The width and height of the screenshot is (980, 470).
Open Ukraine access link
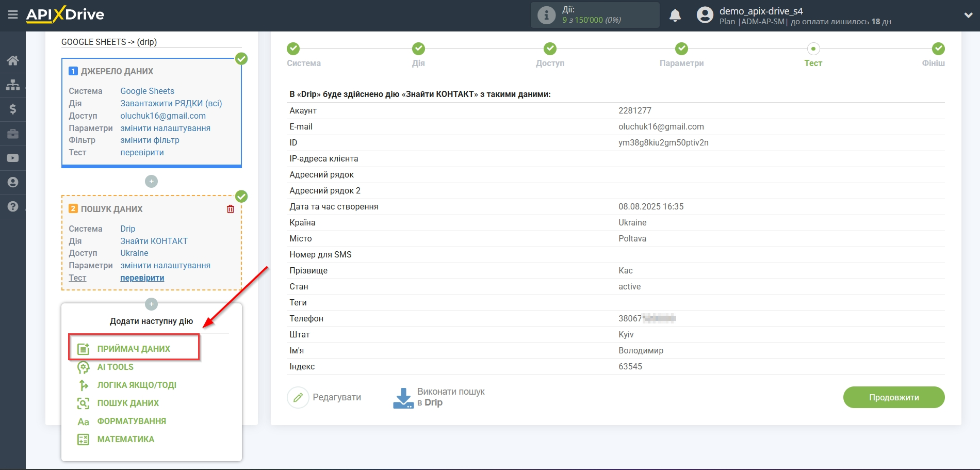(x=134, y=253)
